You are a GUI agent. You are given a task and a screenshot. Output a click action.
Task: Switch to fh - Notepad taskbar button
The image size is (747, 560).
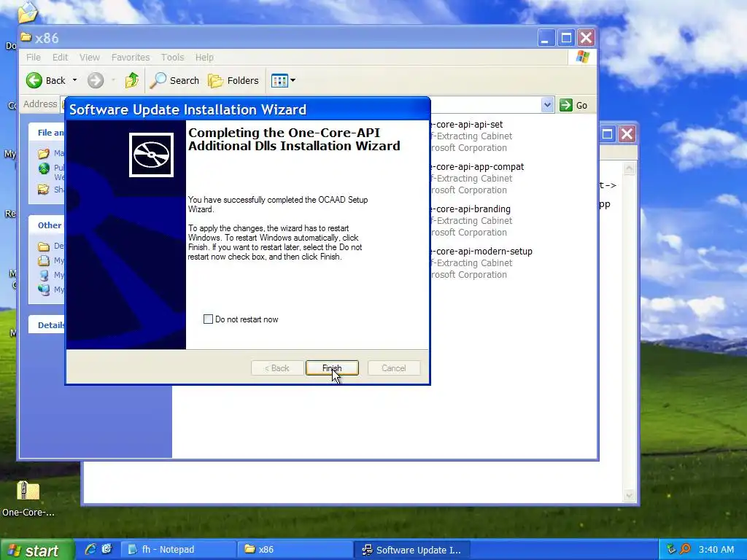(178, 550)
